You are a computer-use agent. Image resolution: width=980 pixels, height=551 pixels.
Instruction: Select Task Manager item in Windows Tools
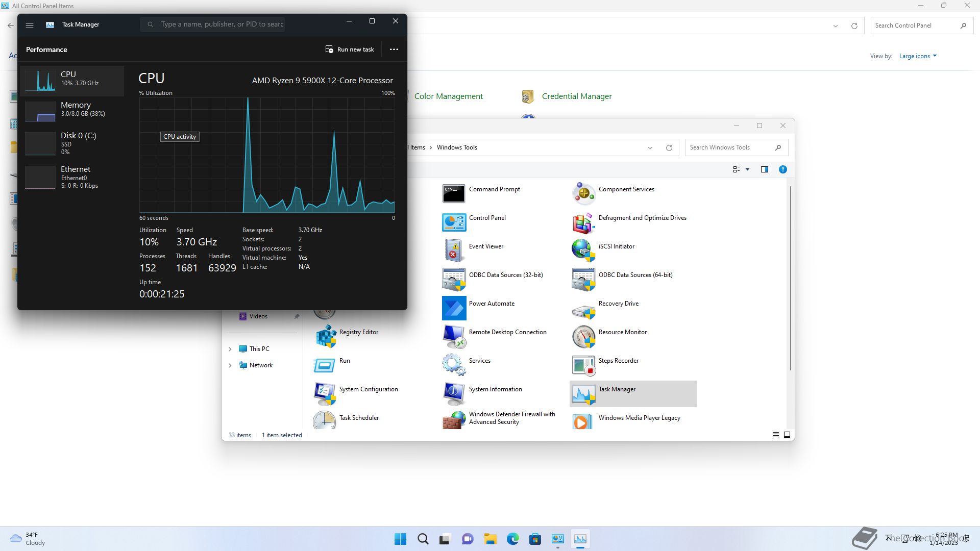point(633,394)
